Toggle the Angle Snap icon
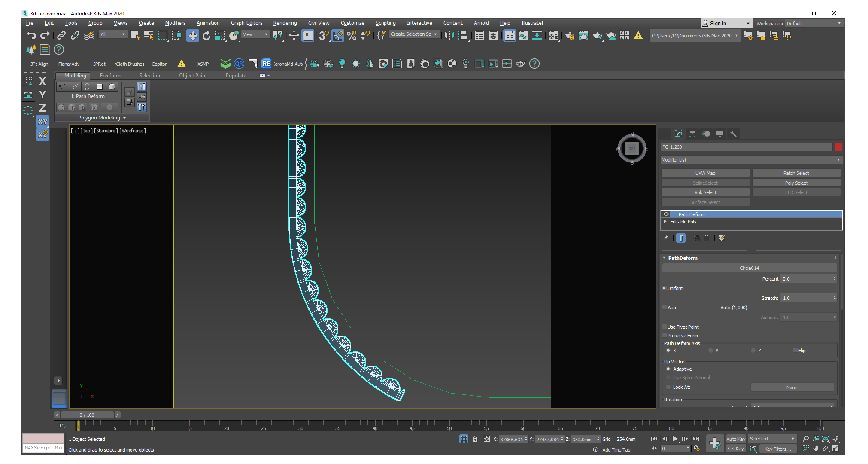The image size is (868, 464). (x=338, y=36)
